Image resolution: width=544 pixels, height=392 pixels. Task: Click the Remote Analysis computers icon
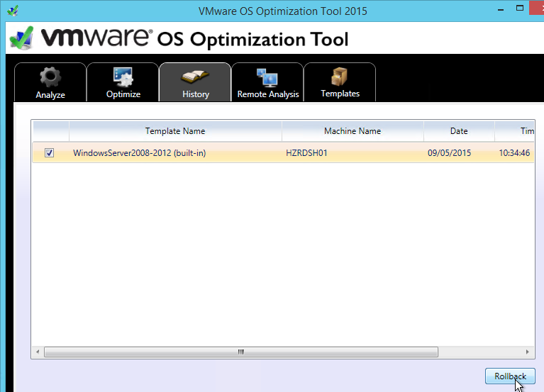point(267,77)
